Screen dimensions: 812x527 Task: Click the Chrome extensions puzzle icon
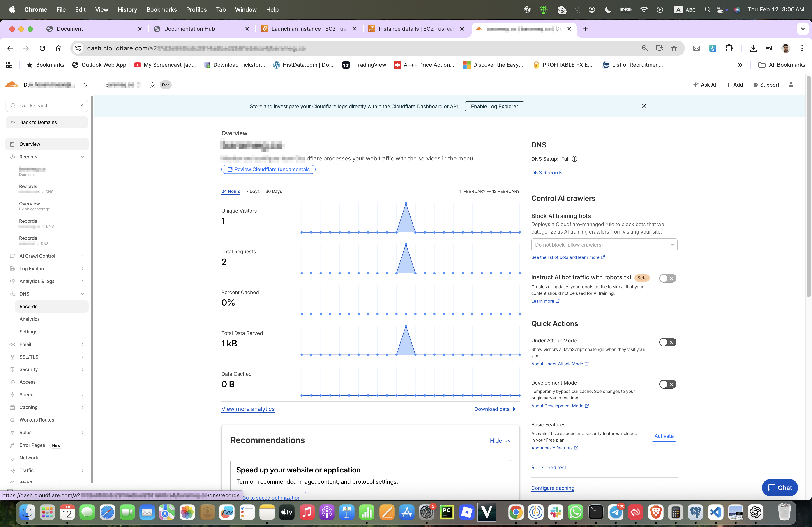(729, 48)
